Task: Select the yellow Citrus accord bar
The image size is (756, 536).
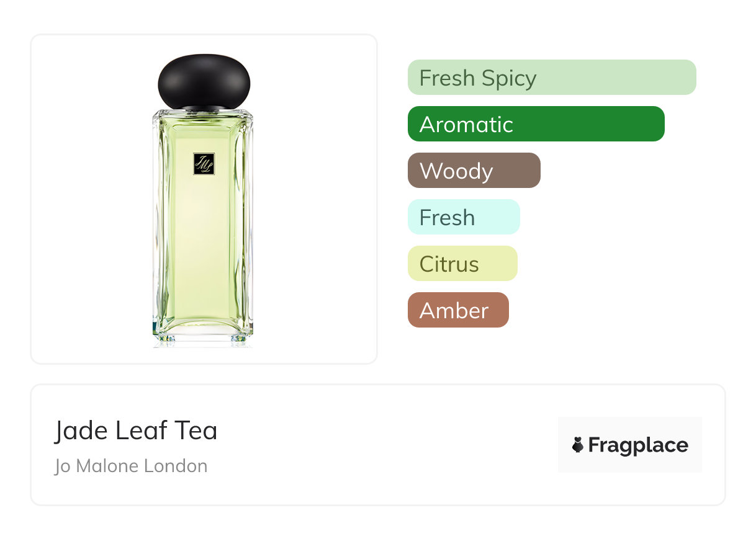Action: pyautogui.click(x=462, y=264)
